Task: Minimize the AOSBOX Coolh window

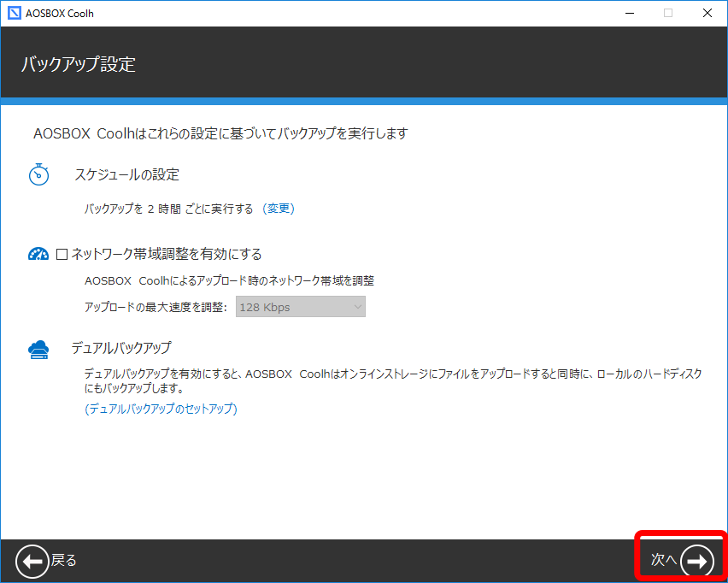Action: pyautogui.click(x=629, y=13)
